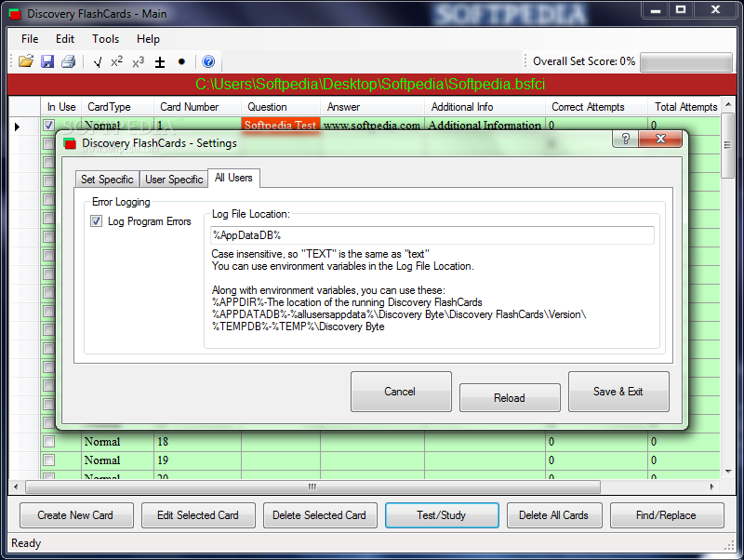Click the Log File Location field

[x=432, y=235]
